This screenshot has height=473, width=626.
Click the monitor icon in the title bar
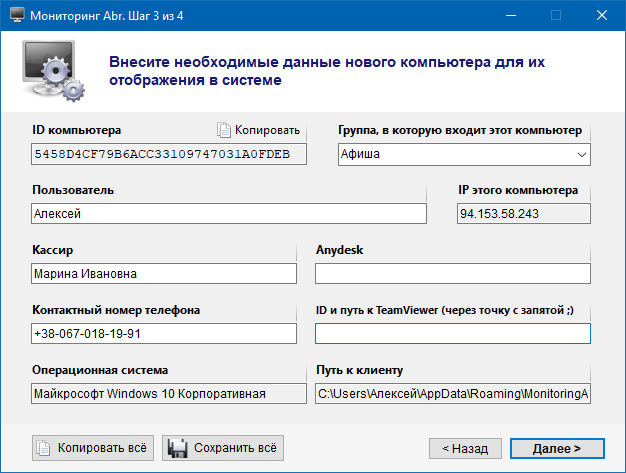pyautogui.click(x=17, y=15)
